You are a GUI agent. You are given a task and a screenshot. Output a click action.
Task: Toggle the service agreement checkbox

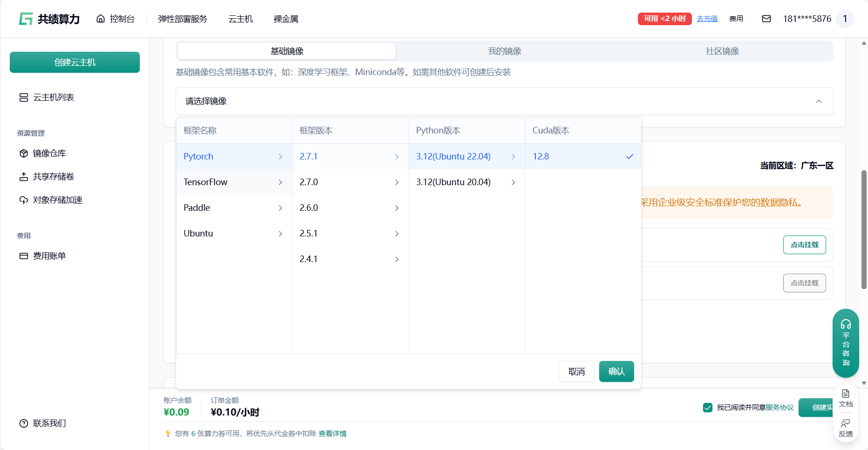pyautogui.click(x=707, y=408)
